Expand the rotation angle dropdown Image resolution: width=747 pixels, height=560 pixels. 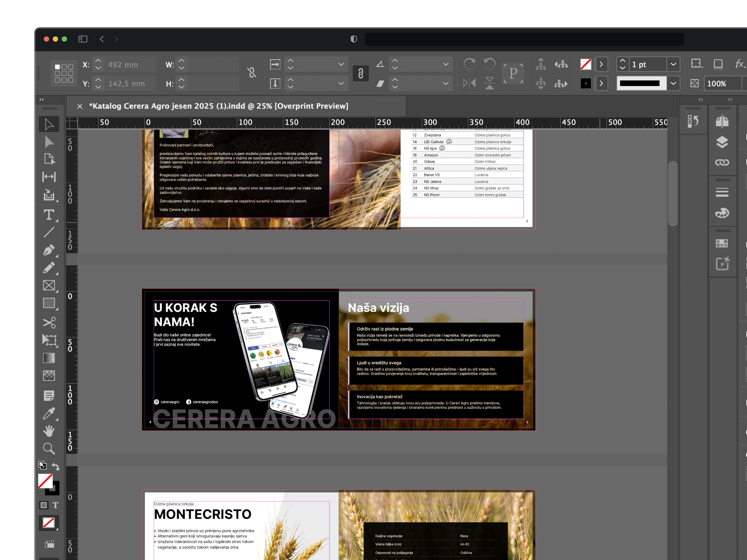coord(445,64)
